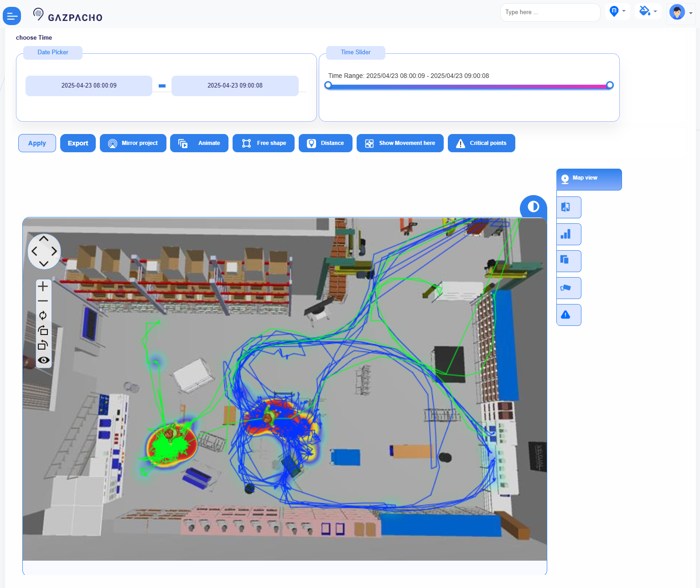Open the hamburger menu beside the Gazpacho logo
Viewport: 700px width, 588px height.
[x=12, y=16]
